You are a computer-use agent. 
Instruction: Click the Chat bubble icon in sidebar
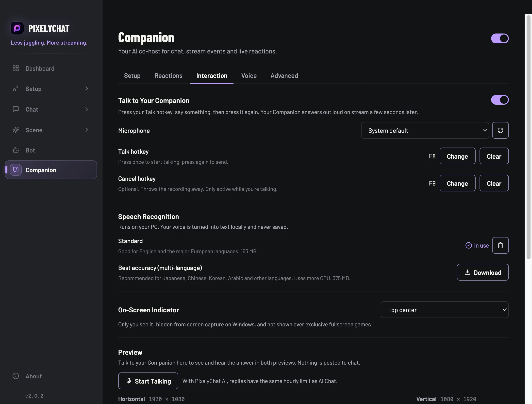(16, 109)
